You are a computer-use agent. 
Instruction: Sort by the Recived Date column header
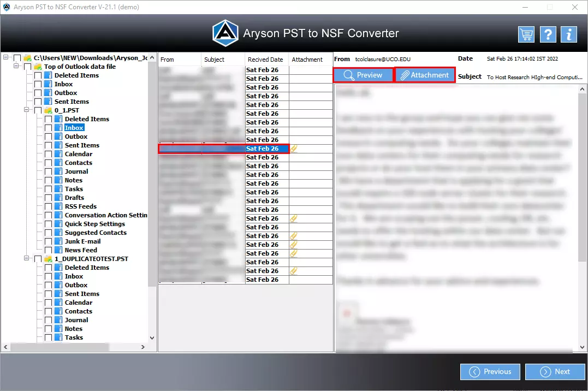[x=267, y=60]
